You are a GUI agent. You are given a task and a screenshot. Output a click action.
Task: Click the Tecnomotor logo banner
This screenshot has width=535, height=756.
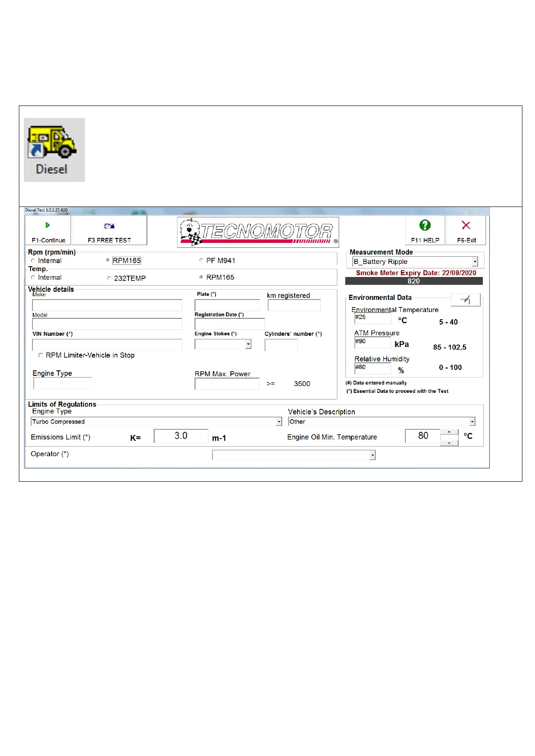click(258, 233)
